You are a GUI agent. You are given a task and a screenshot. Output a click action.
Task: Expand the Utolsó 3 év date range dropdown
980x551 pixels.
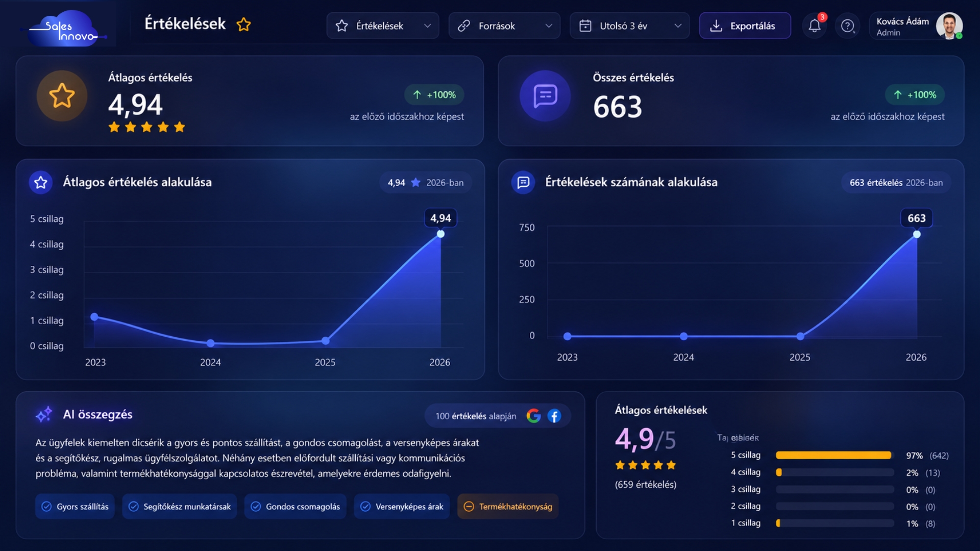[629, 26]
